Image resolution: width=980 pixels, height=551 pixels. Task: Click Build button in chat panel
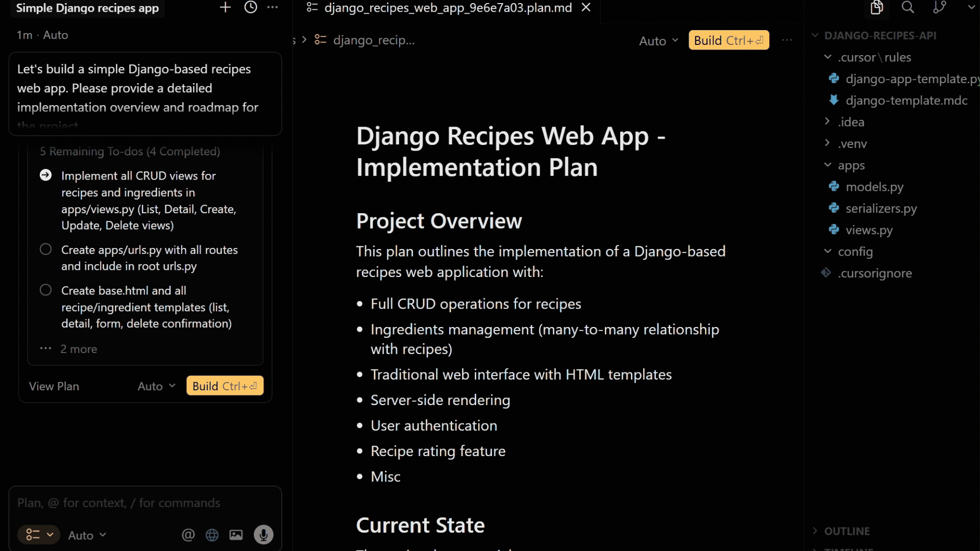[225, 386]
